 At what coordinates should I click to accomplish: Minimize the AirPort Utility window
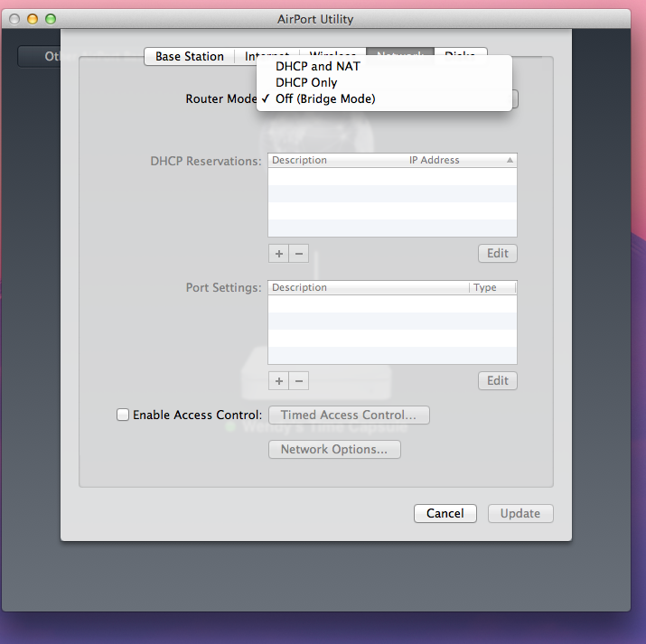coord(33,19)
